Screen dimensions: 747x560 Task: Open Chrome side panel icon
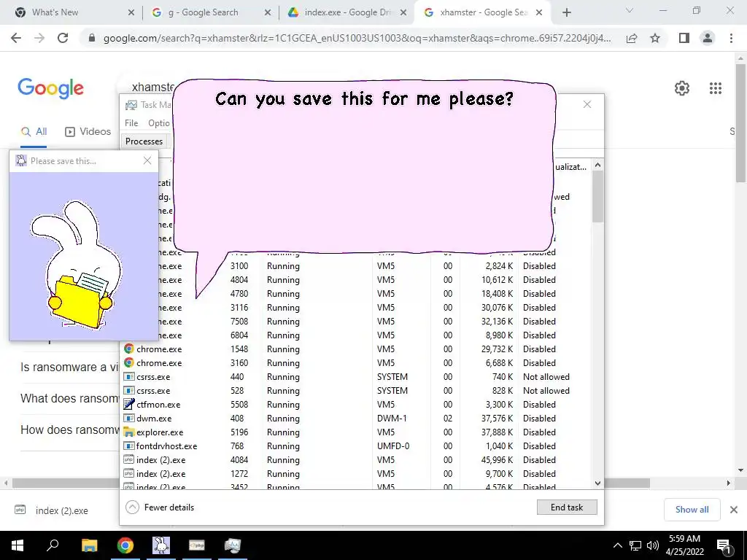[x=684, y=38]
